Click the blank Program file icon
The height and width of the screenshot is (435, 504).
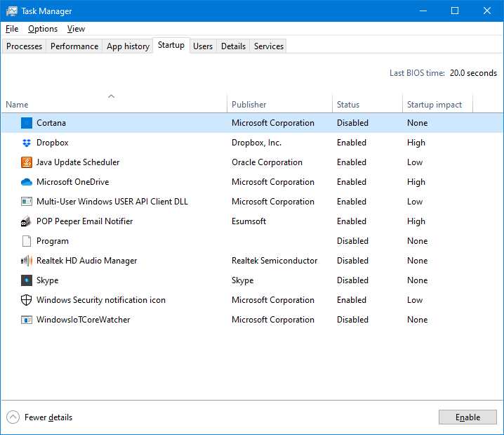[x=27, y=241]
